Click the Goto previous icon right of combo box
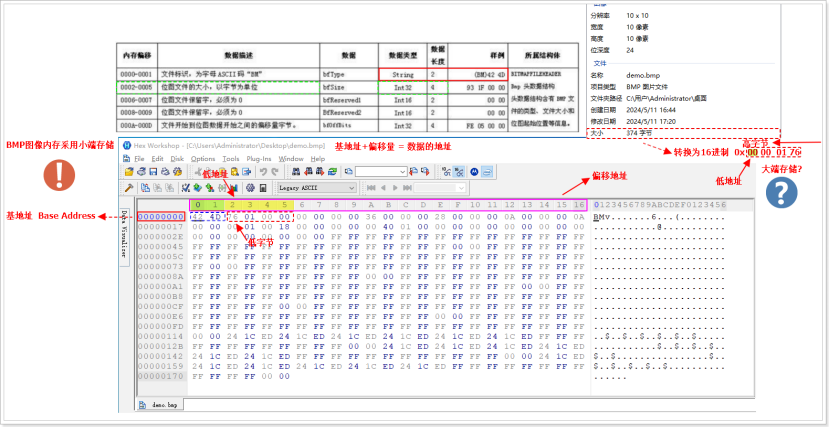 [x=413, y=172]
